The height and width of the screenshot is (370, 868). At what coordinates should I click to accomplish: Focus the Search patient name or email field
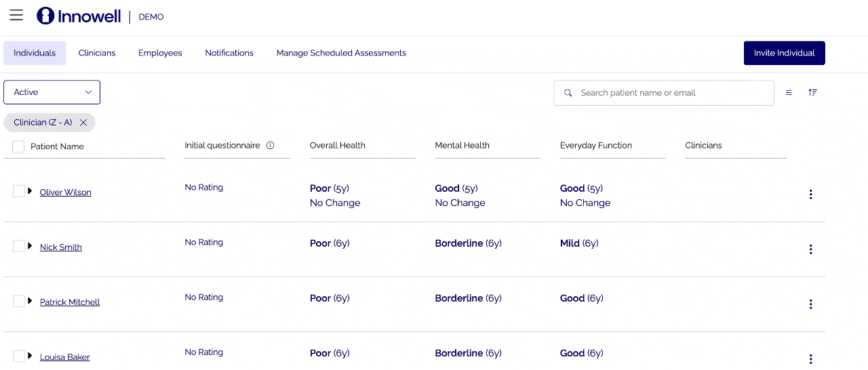[x=664, y=93]
